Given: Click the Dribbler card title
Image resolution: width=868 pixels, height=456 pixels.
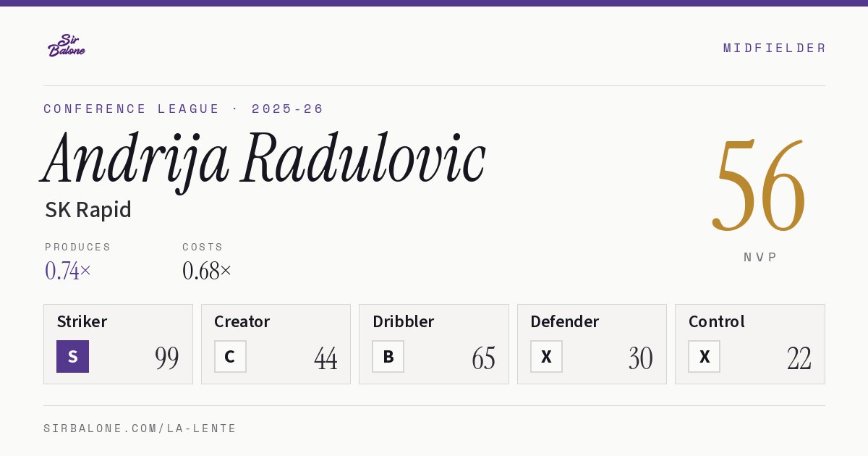Looking at the screenshot, I should click(x=403, y=321).
